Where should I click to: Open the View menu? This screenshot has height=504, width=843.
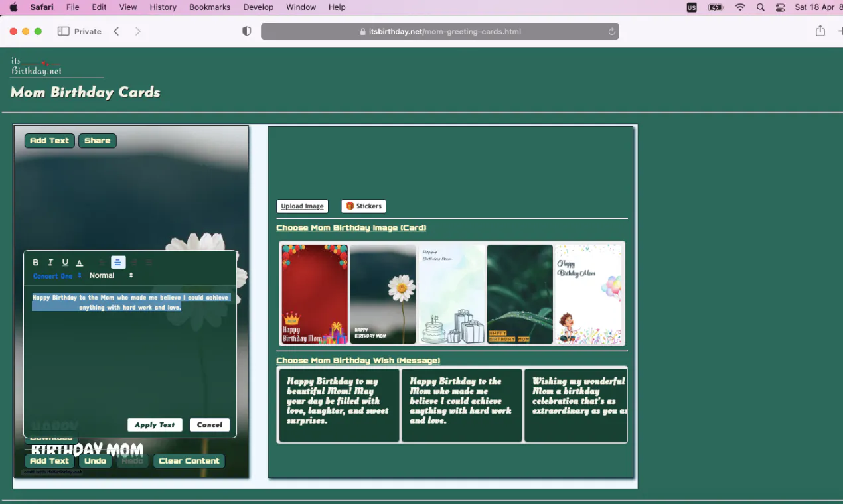click(128, 7)
